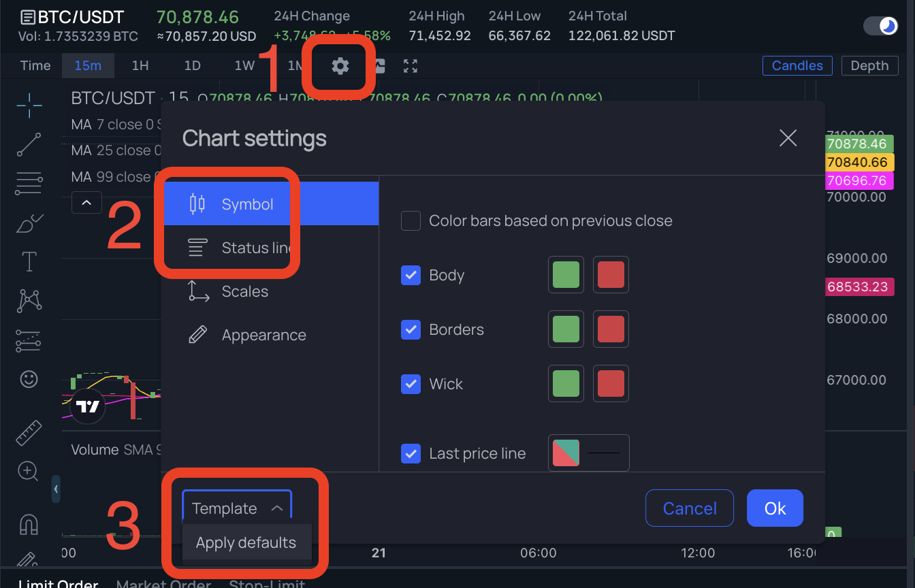The height and width of the screenshot is (588, 915).
Task: Select the forecast position tool
Action: point(29,340)
